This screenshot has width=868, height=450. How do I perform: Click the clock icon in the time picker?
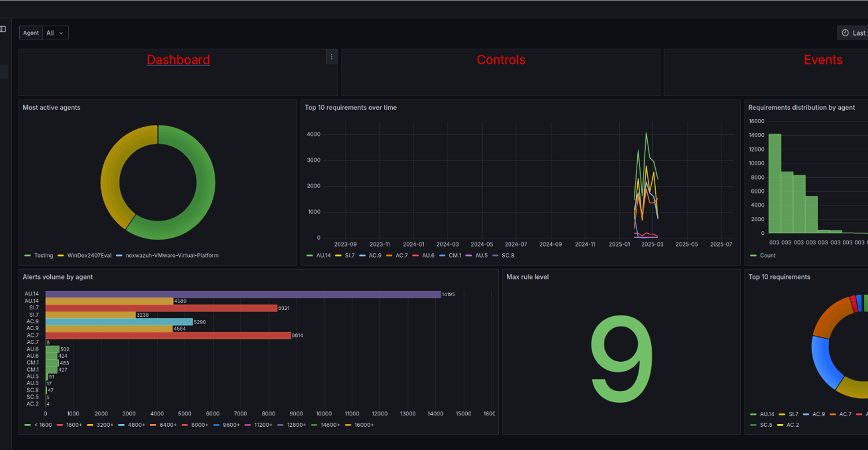pos(845,33)
